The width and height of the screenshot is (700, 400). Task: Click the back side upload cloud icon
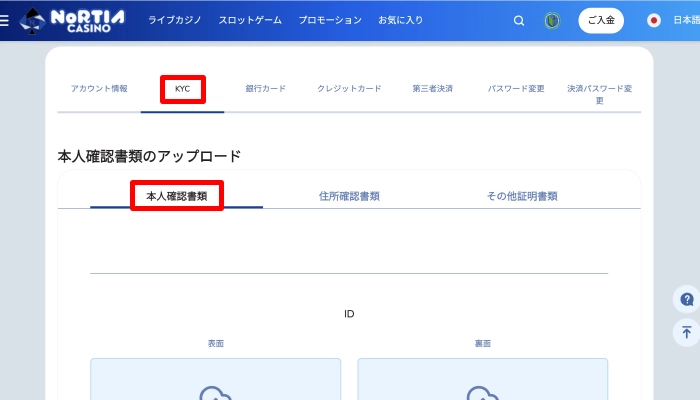click(482, 392)
